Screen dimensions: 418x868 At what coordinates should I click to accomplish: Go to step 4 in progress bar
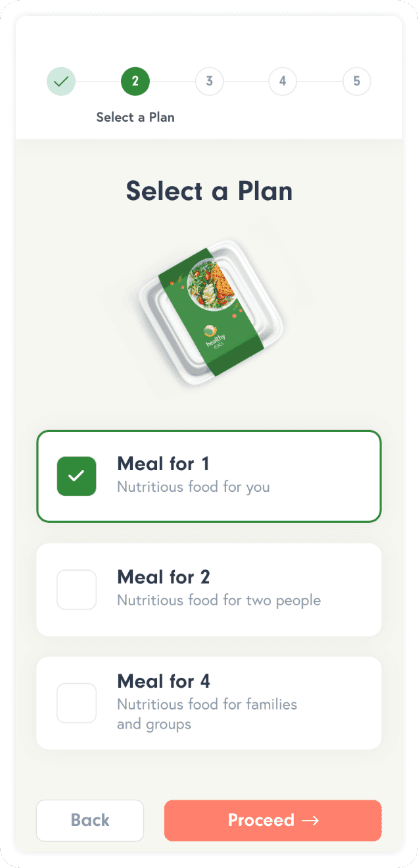283,82
